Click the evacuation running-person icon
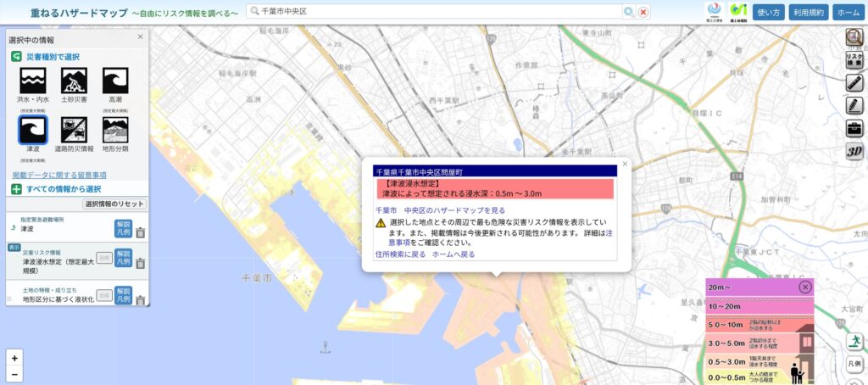This screenshot has height=385, width=868. point(854,341)
